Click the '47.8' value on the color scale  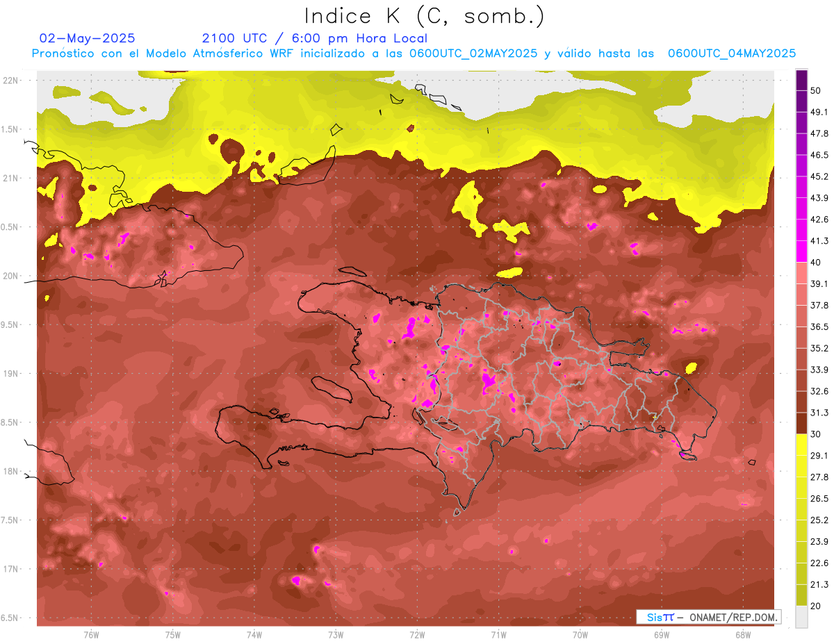tap(819, 133)
